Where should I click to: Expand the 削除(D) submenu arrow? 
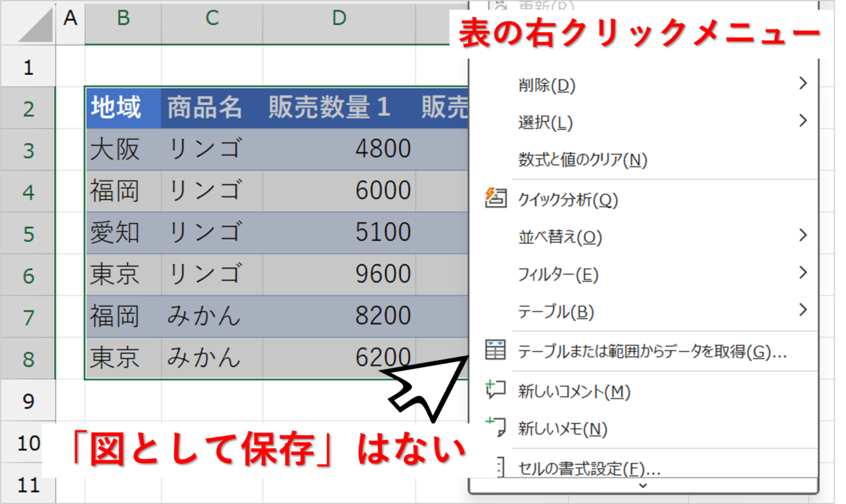click(x=802, y=84)
